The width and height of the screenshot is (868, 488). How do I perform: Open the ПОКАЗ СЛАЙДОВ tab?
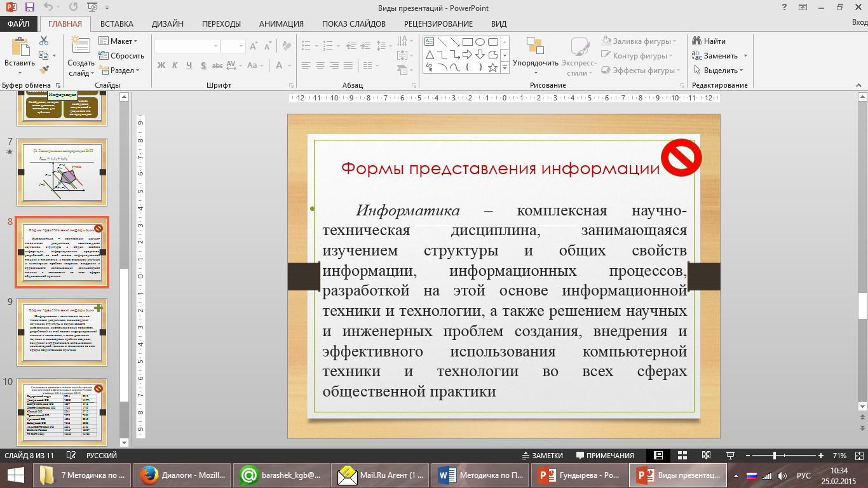point(353,24)
